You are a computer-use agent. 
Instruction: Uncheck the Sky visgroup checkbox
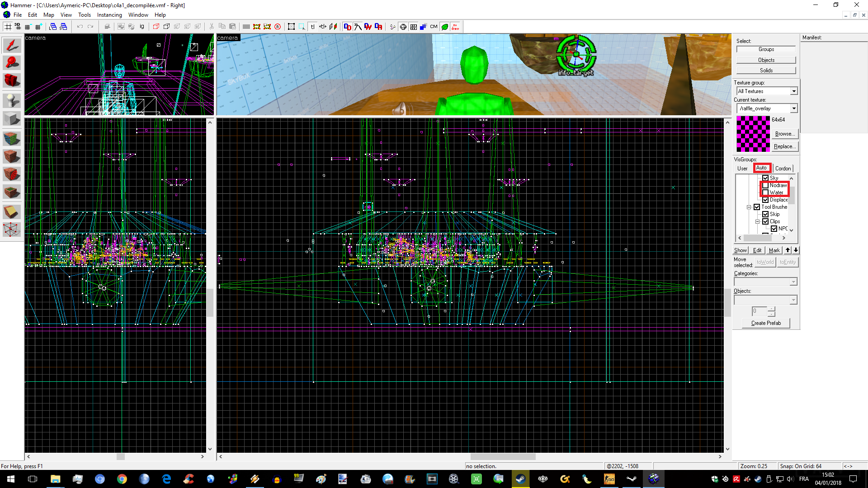(765, 178)
